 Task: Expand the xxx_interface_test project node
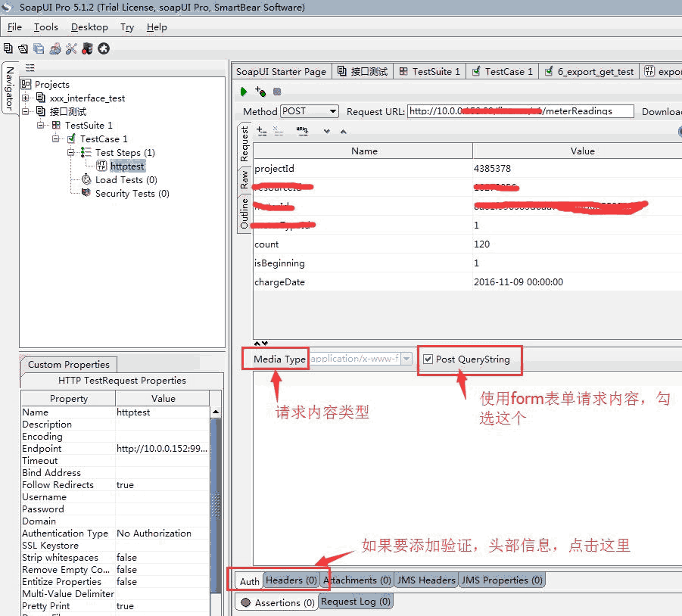(26, 98)
